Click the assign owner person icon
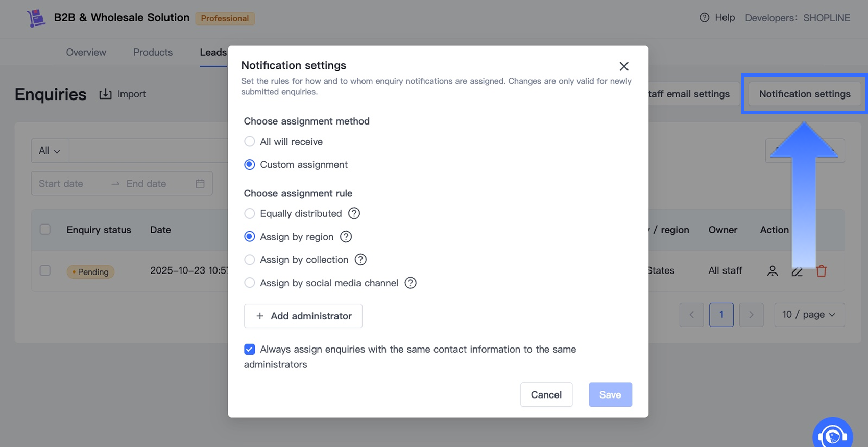Viewport: 868px width, 447px height. click(x=773, y=271)
